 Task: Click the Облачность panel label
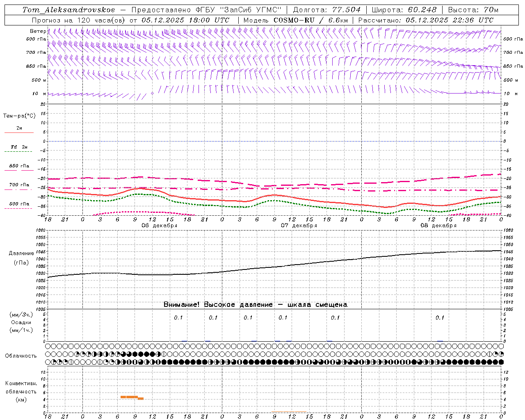[21, 356]
